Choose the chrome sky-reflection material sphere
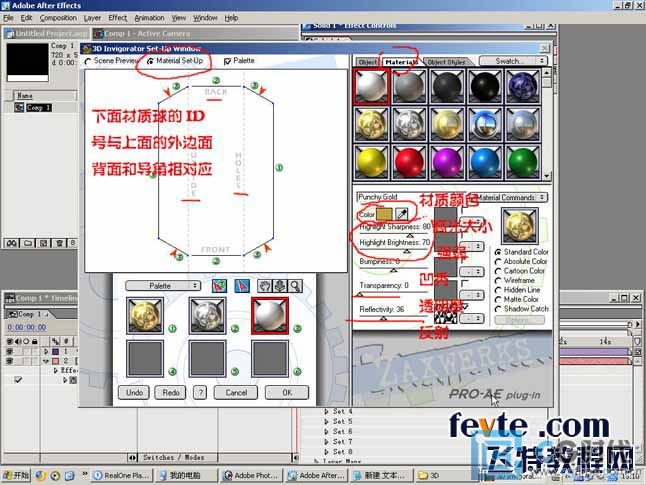646x485 pixels. point(485,124)
